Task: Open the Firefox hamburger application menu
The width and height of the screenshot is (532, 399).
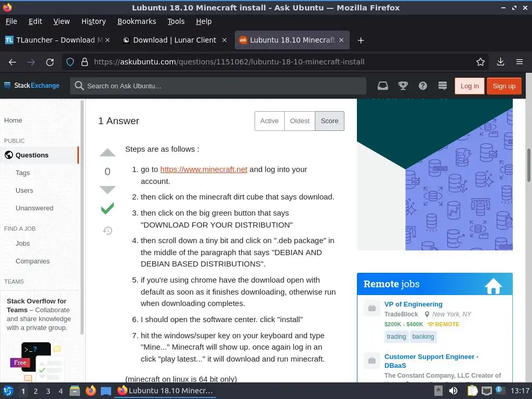Action: (520, 62)
